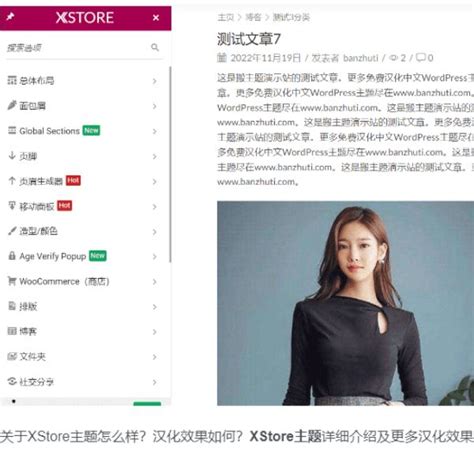The image size is (474, 474).
Task: Open the 移动面板 Hot menu item
Action: point(83,206)
